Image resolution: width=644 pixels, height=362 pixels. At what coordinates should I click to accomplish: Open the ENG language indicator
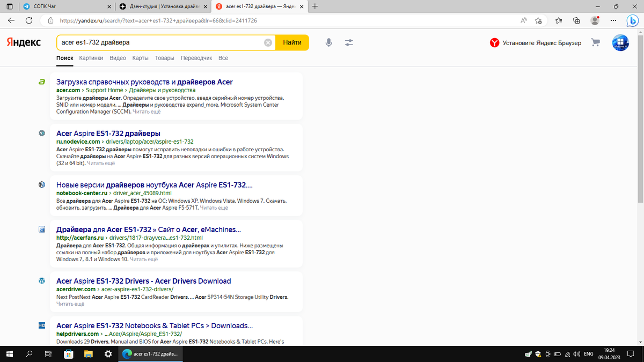588,354
